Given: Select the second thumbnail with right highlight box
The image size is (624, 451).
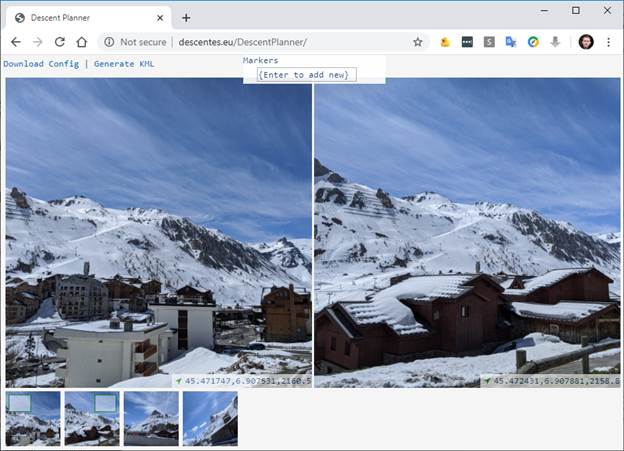Looking at the screenshot, I should [x=92, y=418].
